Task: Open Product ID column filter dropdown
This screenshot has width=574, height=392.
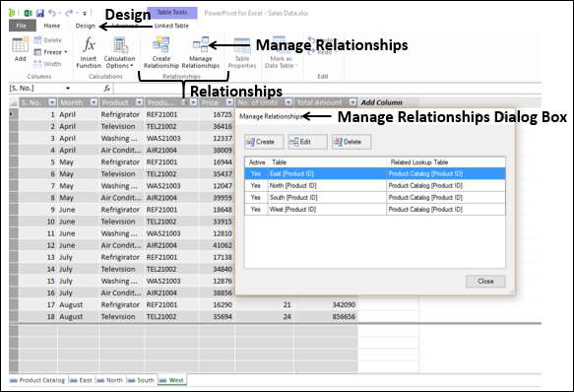Action: [193, 102]
